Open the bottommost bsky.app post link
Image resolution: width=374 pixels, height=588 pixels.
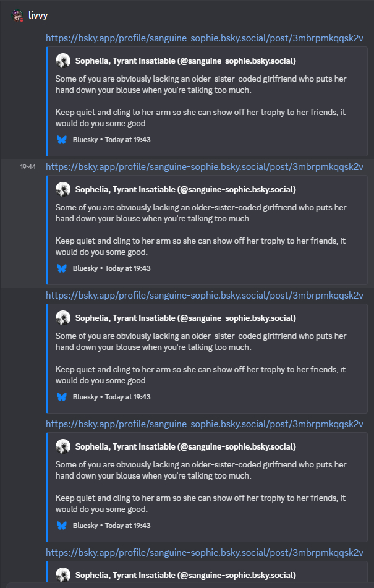click(205, 553)
